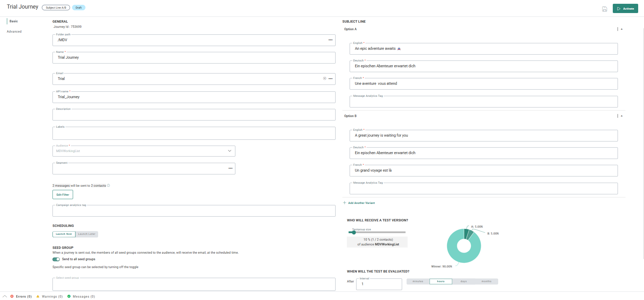Clear the Email field selection
Viewport: 644px width, 300px height.
click(x=325, y=79)
